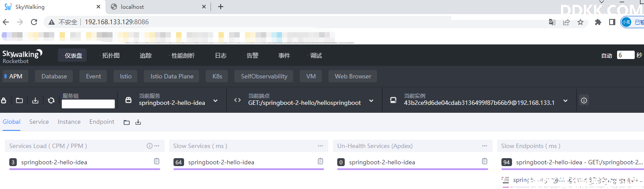Click the translate page icon
This screenshot has height=189, width=644.
[552, 22]
